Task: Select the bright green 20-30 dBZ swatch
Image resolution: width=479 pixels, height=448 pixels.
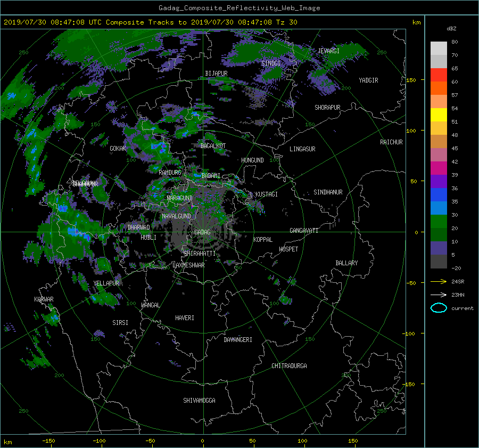Action: (439, 222)
